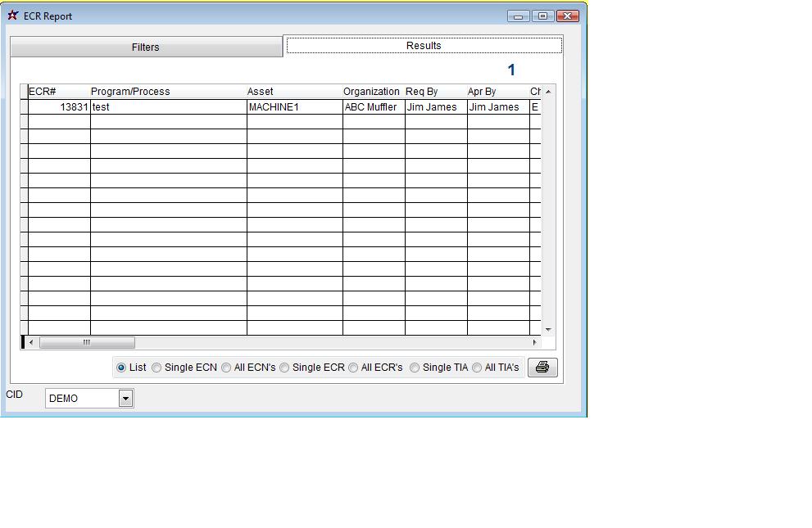Viewport: 812px width, 528px height.
Task: Select the List radio option
Action: [121, 368]
